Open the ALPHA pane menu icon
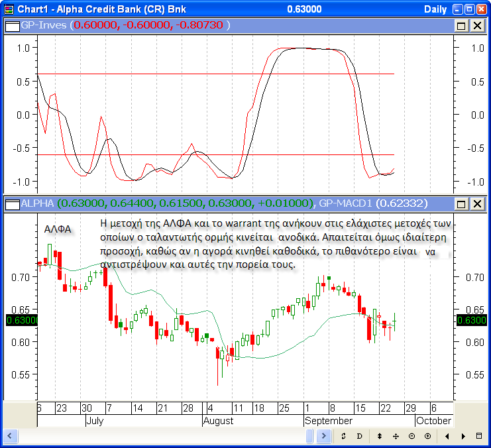The image size is (491, 448). [x=12, y=203]
